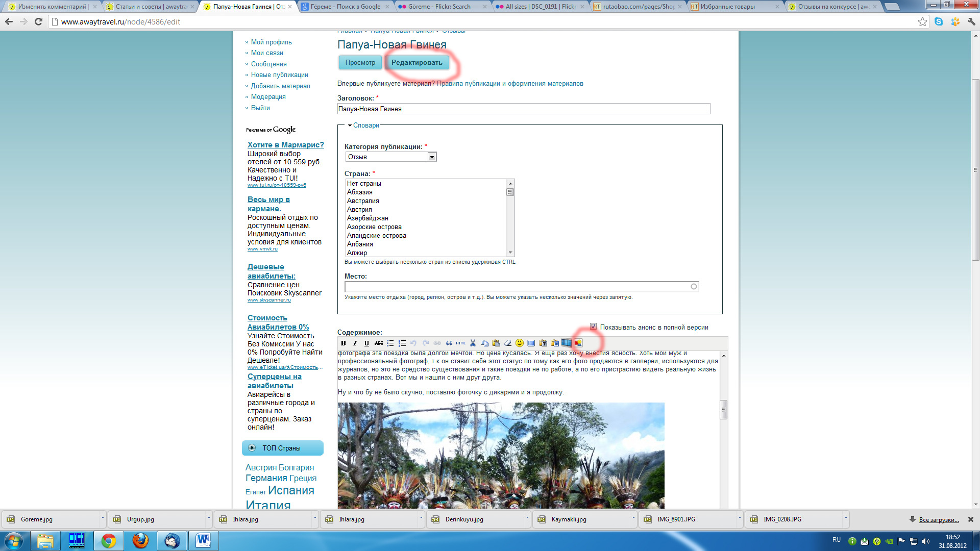Open 'Все загрузки...' in the downloads bar
980x551 pixels.
pos(939,519)
